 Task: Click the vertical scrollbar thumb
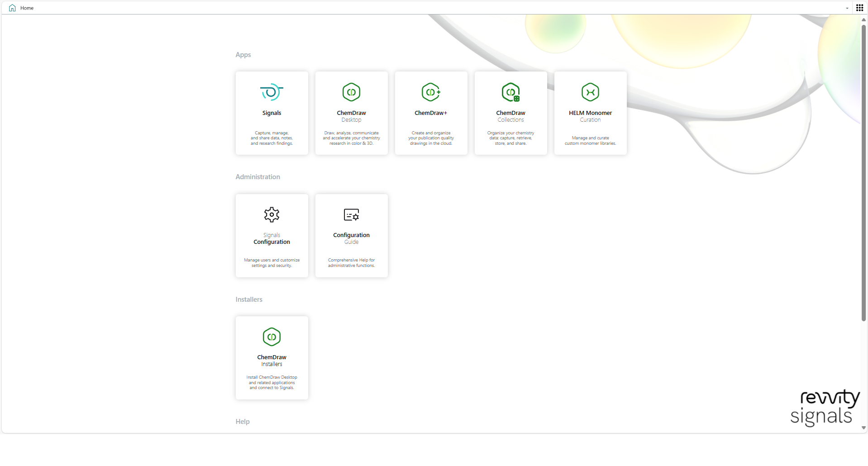click(863, 172)
